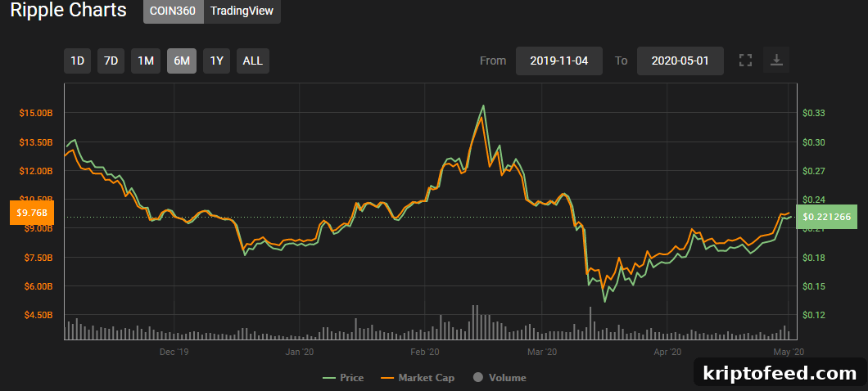Screen dimensions: 868x391
Task: Click the To date field 2020-05-01
Action: pos(680,61)
